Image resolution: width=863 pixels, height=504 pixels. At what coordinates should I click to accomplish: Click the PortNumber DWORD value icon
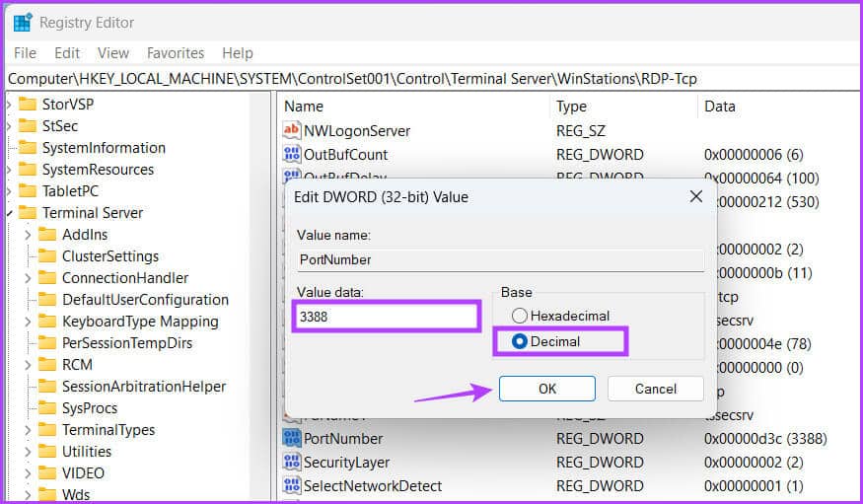291,438
